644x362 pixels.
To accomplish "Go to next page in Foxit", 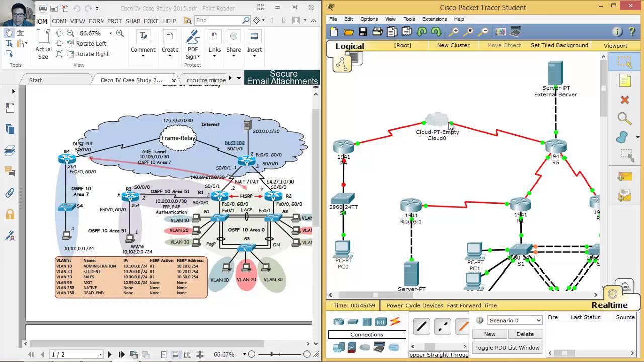I will click(x=110, y=354).
